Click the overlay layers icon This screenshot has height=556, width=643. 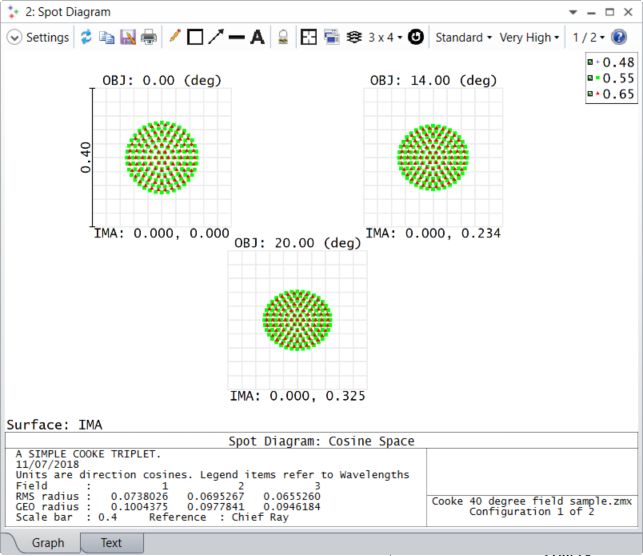pos(354,37)
